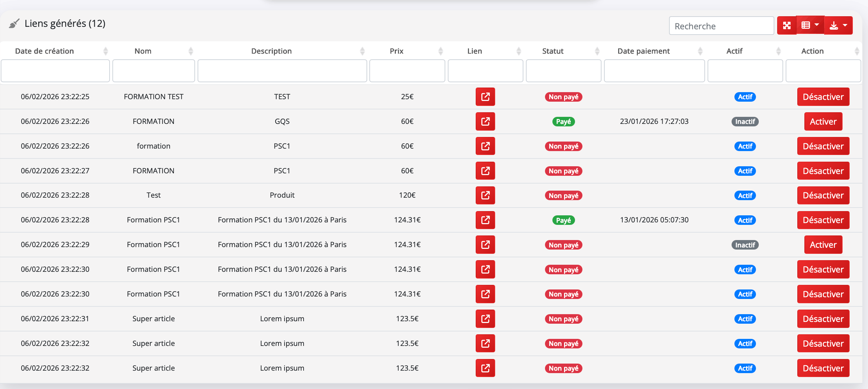Click the fullscreen expand icon button
The width and height of the screenshot is (868, 389).
[x=786, y=25]
